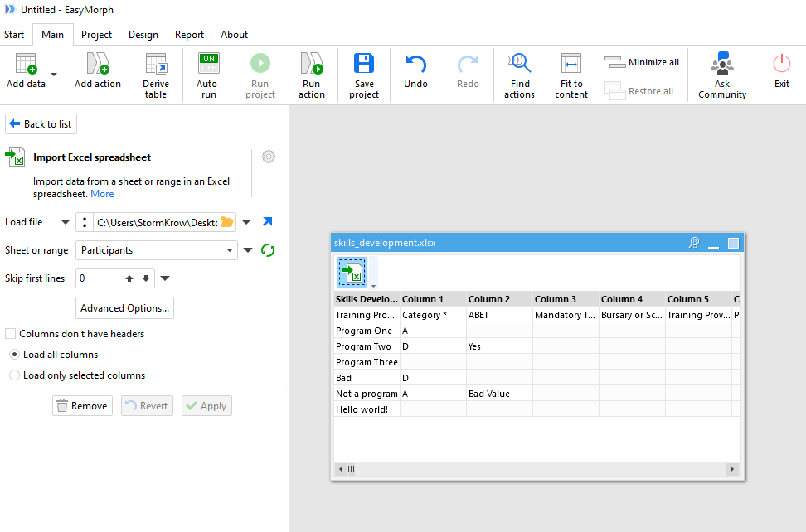Click the Derive table icon
The height and width of the screenshot is (532, 806).
point(156,64)
